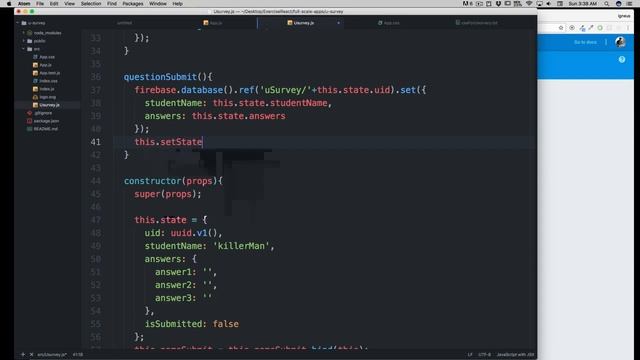640x360 pixels.
Task: Switch to the App.css editor tab
Action: [x=389, y=23]
